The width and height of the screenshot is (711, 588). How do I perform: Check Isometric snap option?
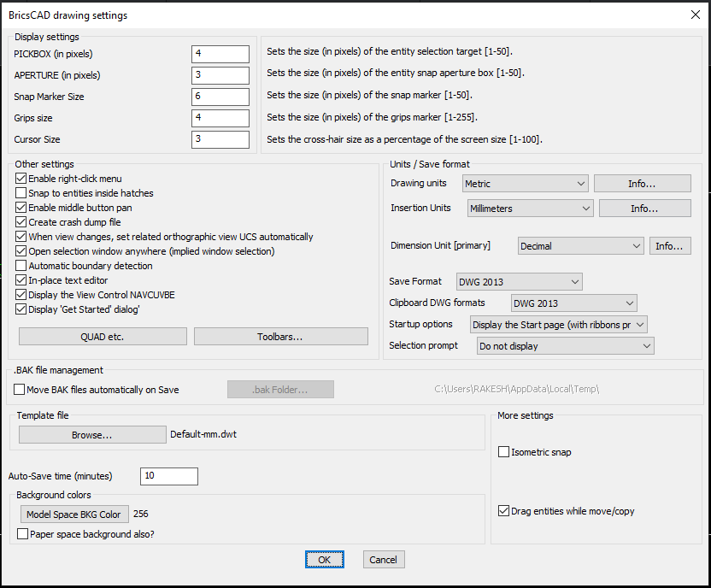click(x=504, y=452)
